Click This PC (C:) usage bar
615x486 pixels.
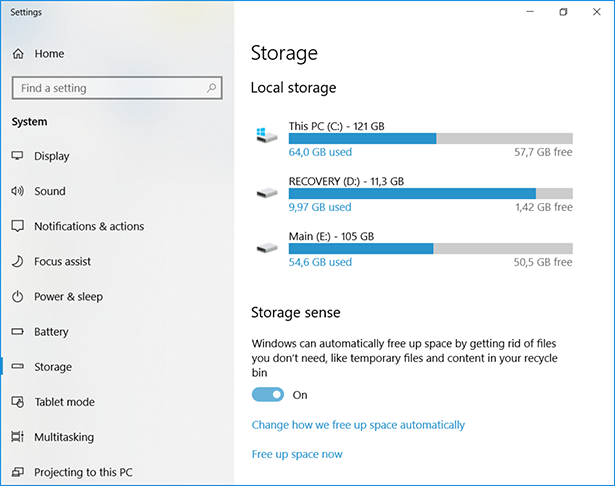[x=430, y=139]
